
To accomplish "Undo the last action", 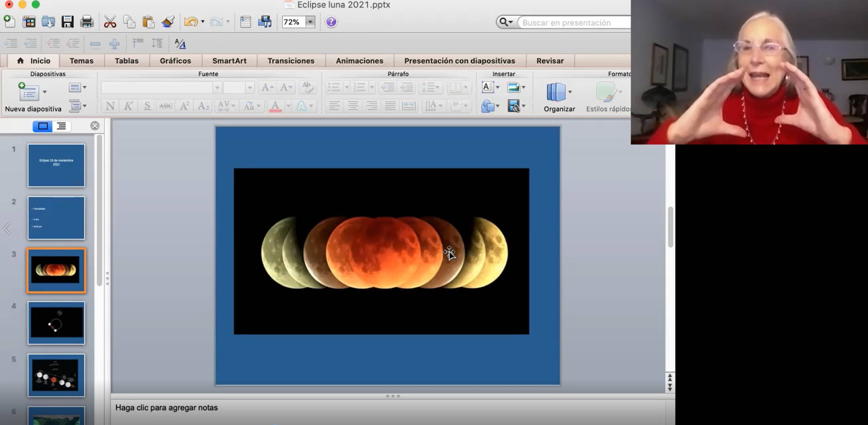I will pos(191,22).
